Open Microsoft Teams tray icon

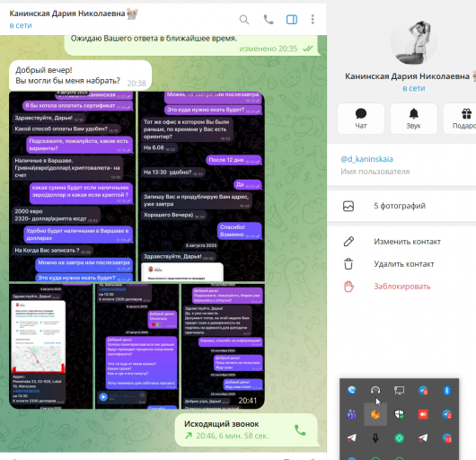(351, 414)
